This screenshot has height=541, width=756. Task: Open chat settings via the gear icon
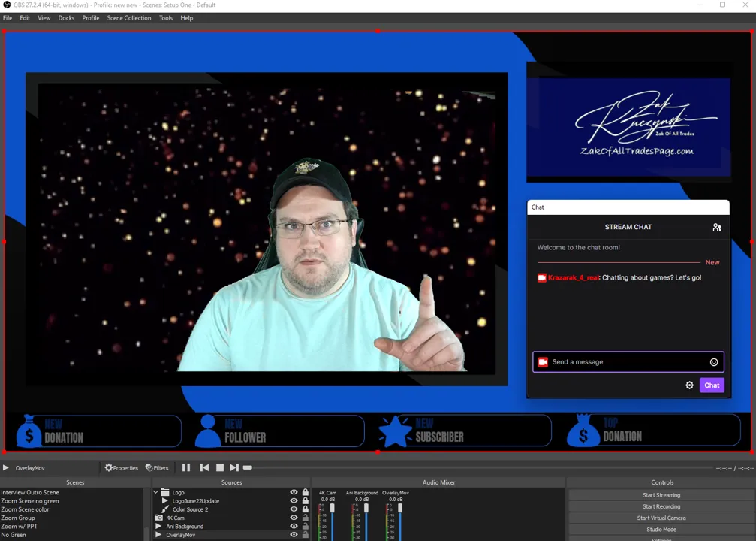coord(689,385)
